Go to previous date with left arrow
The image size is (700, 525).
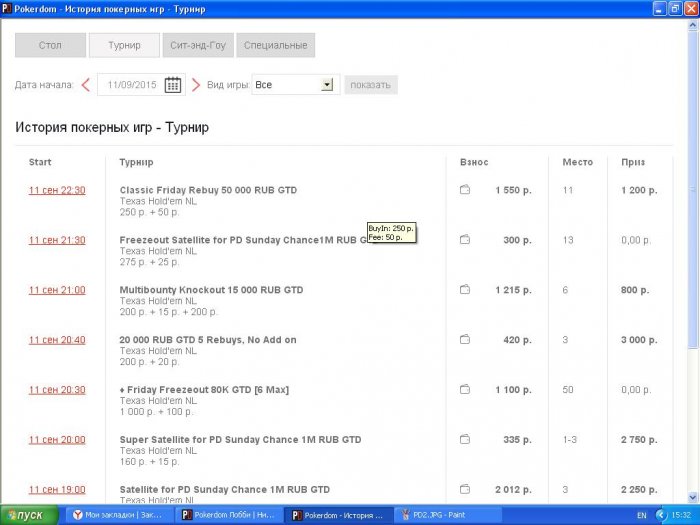tap(86, 85)
